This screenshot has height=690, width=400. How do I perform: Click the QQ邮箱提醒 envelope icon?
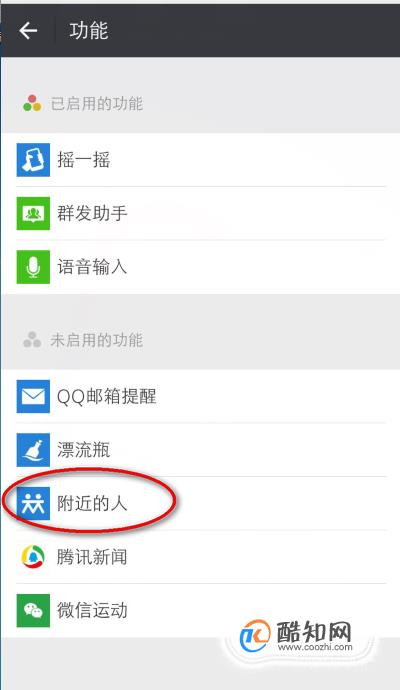click(x=33, y=396)
